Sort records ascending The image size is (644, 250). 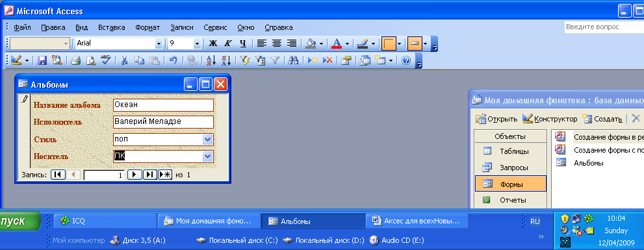[x=211, y=60]
